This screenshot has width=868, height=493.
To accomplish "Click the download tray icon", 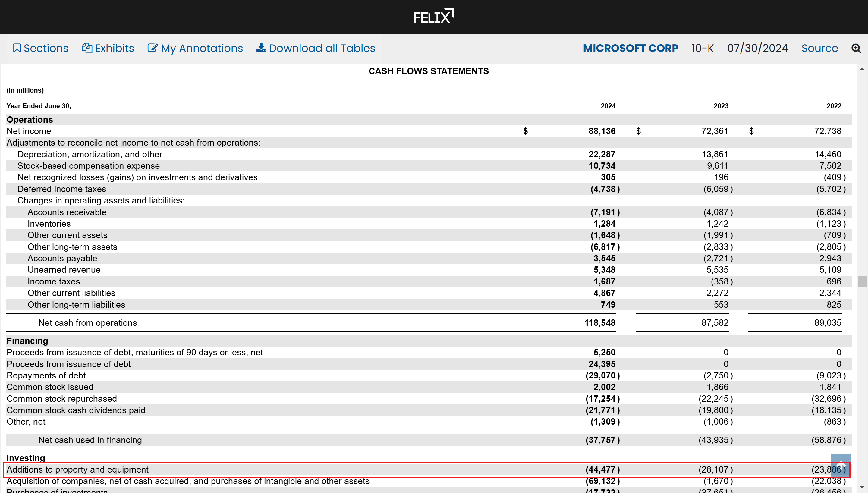I will point(261,48).
